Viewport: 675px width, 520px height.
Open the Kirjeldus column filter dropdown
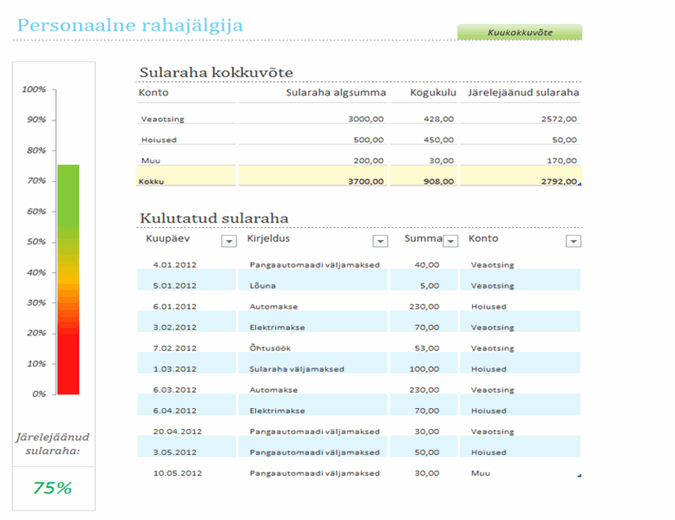pyautogui.click(x=380, y=241)
